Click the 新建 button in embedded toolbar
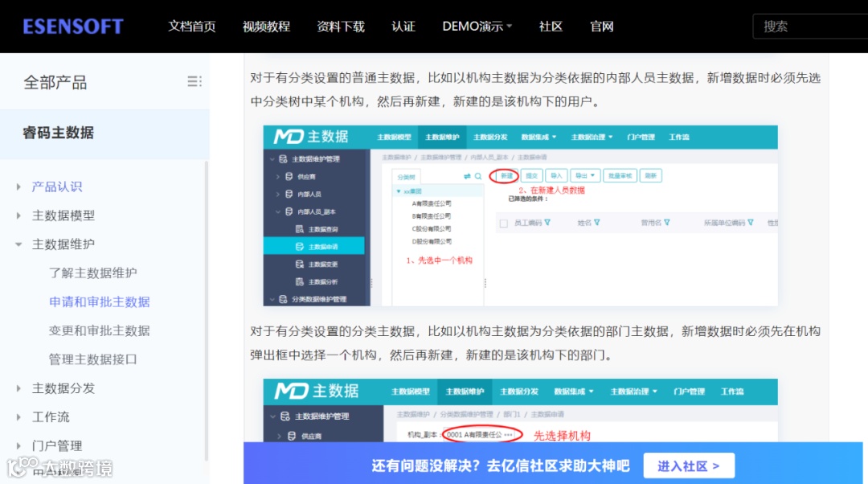The height and width of the screenshot is (484, 868). point(506,176)
